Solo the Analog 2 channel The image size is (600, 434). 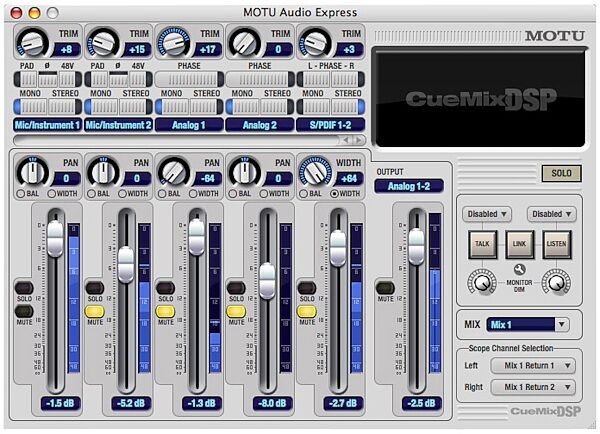tap(236, 288)
